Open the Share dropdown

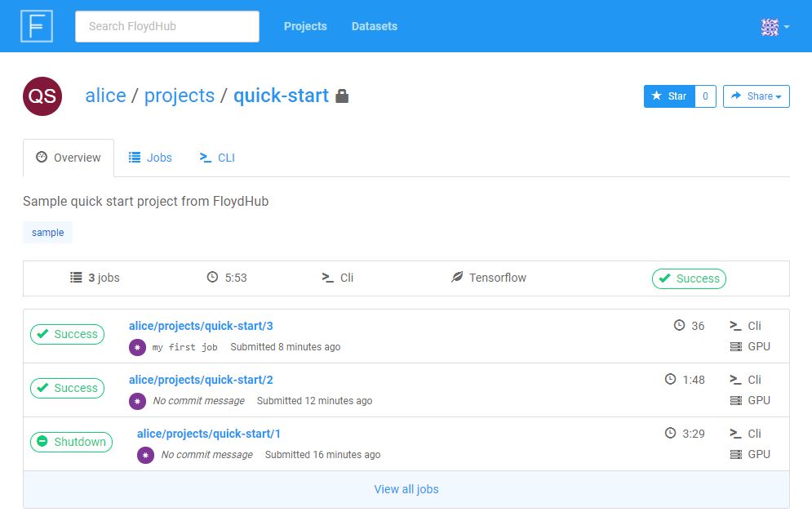(756, 96)
